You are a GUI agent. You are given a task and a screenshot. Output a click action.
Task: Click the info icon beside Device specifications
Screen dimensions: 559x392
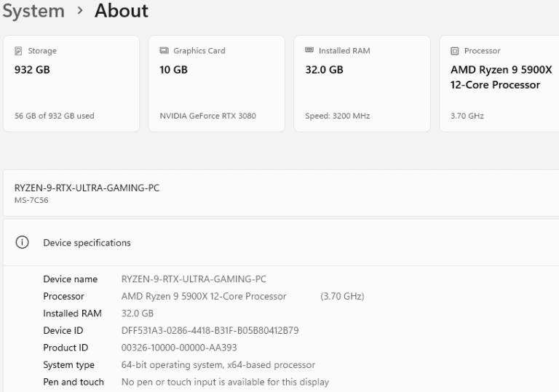[x=21, y=243]
